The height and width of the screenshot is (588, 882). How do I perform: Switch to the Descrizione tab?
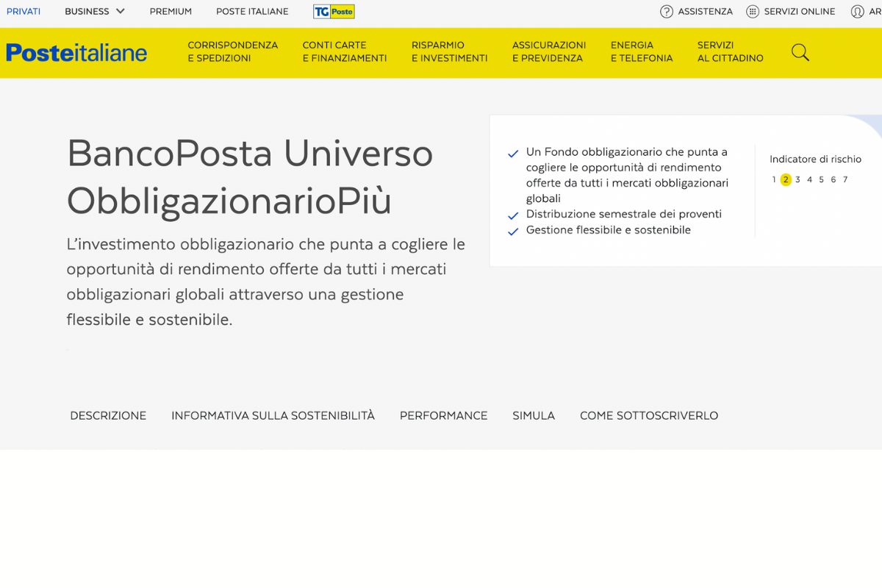coord(108,415)
